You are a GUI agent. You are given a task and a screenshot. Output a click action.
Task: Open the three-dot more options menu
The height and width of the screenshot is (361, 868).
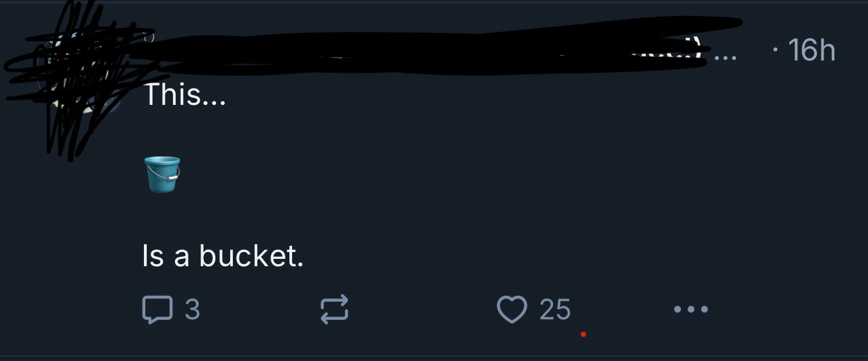coord(690,310)
